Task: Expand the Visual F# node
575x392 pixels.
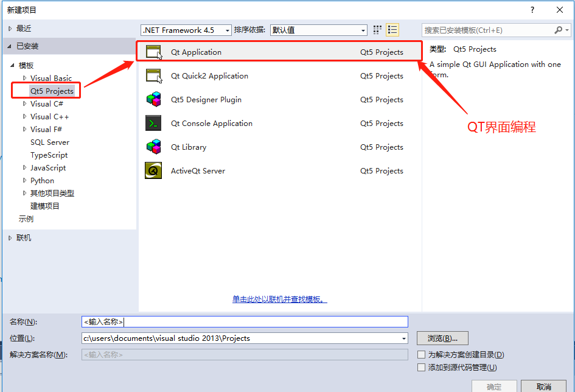Action: coord(24,129)
